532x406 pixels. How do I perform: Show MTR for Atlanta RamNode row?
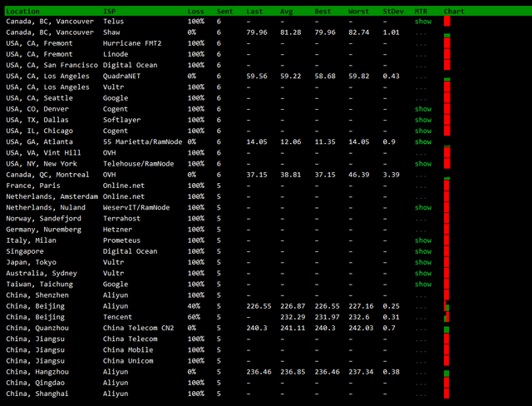(423, 142)
